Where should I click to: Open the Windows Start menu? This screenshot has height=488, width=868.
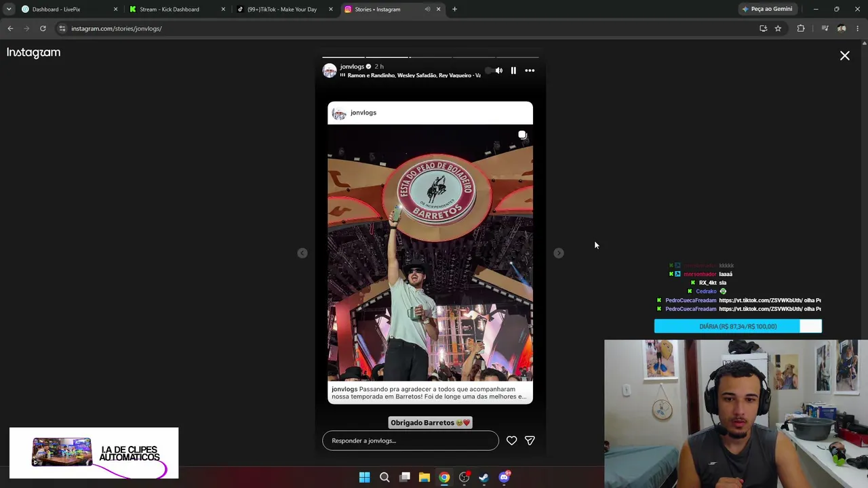(364, 477)
